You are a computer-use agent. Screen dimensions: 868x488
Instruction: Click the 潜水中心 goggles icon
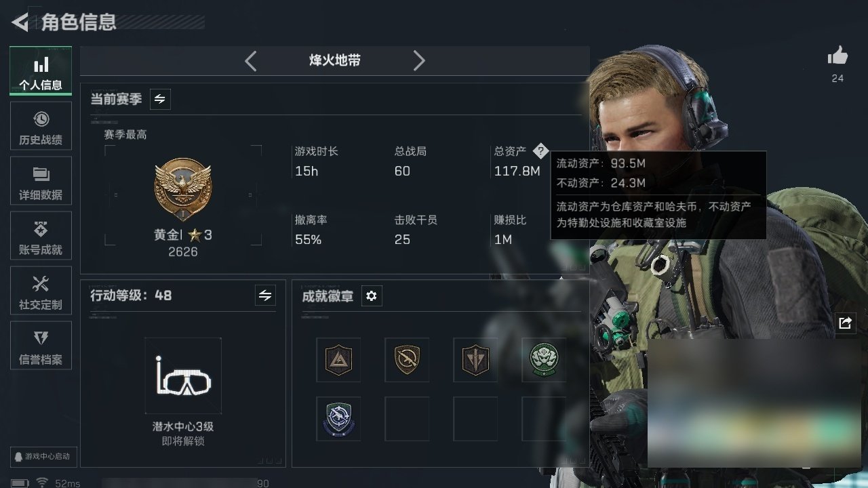point(183,376)
